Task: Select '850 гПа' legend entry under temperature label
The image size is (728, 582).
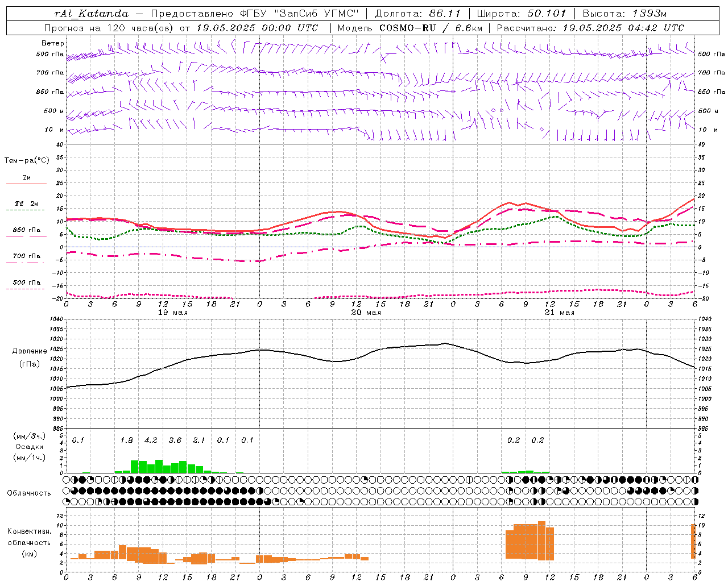Action: (27, 230)
